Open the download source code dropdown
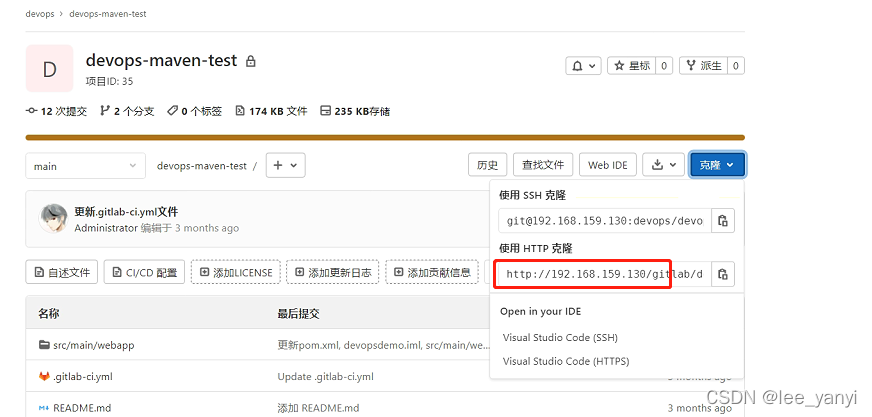Viewport: 872px width, 417px height. pyautogui.click(x=663, y=165)
